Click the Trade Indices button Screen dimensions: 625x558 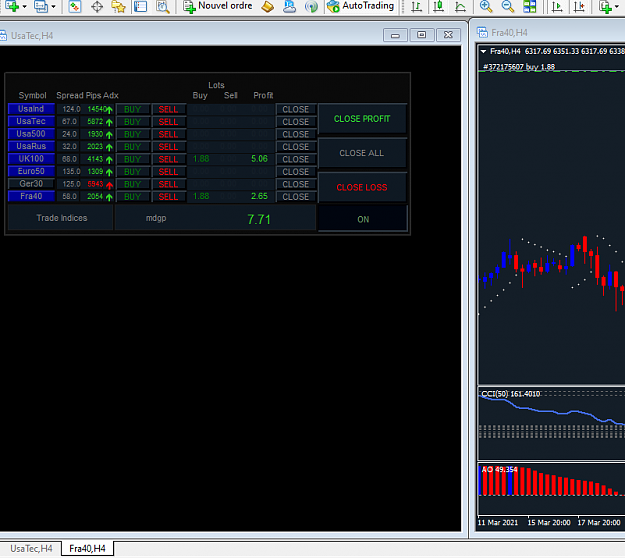tap(61, 218)
